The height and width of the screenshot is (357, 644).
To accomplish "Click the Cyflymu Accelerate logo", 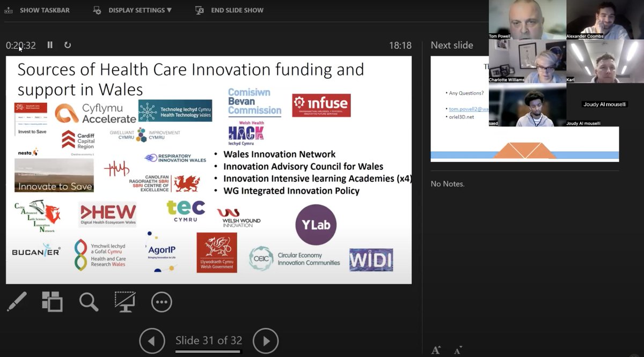I will click(95, 113).
